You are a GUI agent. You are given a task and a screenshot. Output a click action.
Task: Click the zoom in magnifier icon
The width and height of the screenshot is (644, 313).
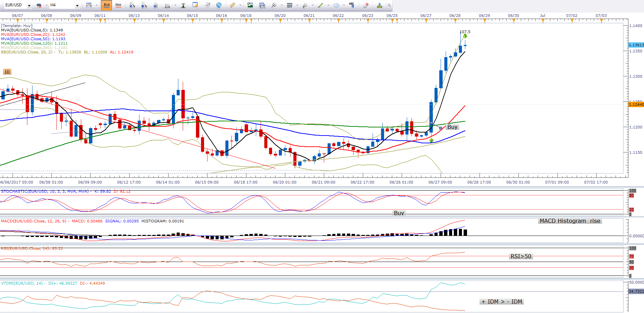coord(132,5)
